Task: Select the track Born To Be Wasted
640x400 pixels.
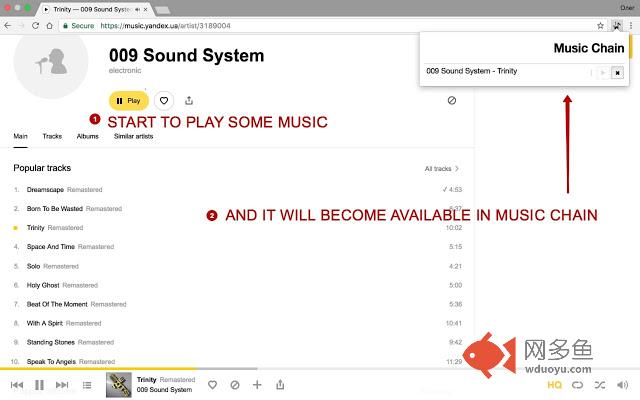Action: [x=55, y=209]
